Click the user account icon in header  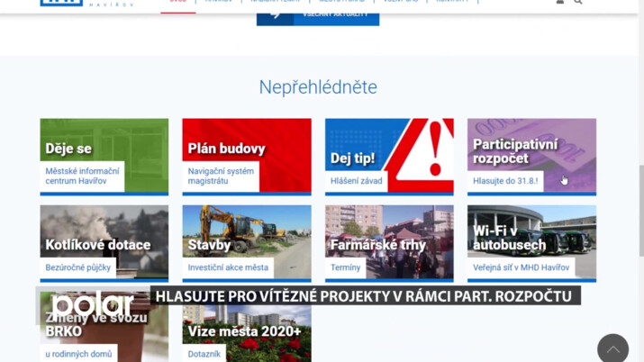click(x=559, y=3)
